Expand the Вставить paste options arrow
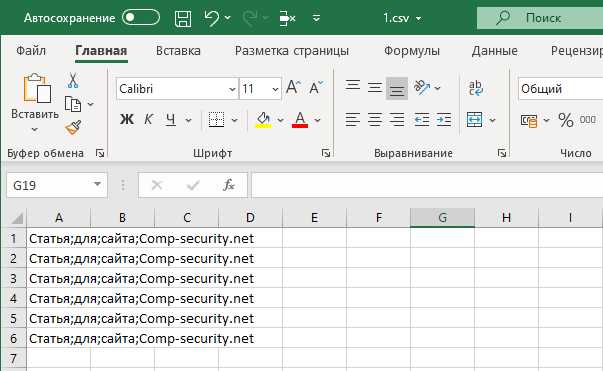This screenshot has width=603, height=371. (35, 129)
